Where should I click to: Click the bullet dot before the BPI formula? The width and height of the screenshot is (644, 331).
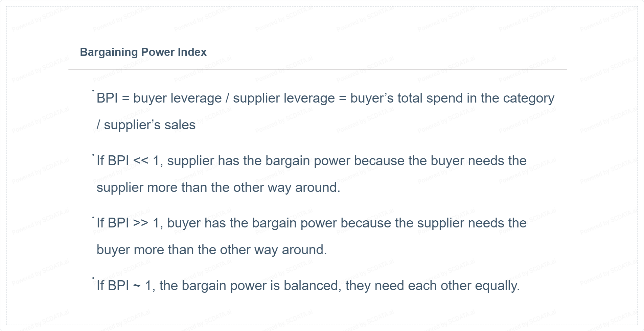(93, 90)
